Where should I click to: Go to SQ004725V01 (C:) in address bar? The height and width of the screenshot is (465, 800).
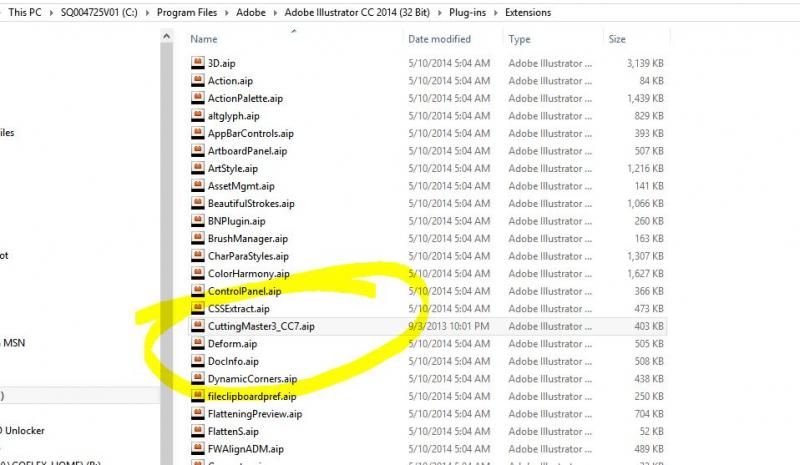tap(99, 12)
